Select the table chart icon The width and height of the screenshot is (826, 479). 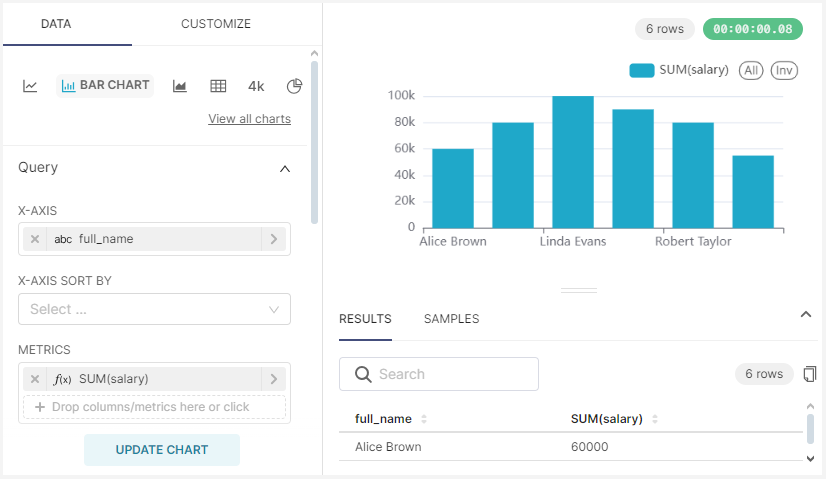pyautogui.click(x=218, y=86)
